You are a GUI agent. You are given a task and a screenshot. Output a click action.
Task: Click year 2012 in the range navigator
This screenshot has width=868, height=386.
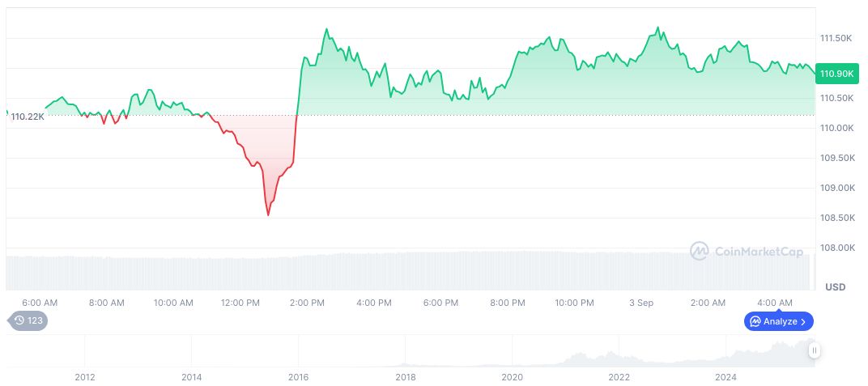pyautogui.click(x=85, y=377)
